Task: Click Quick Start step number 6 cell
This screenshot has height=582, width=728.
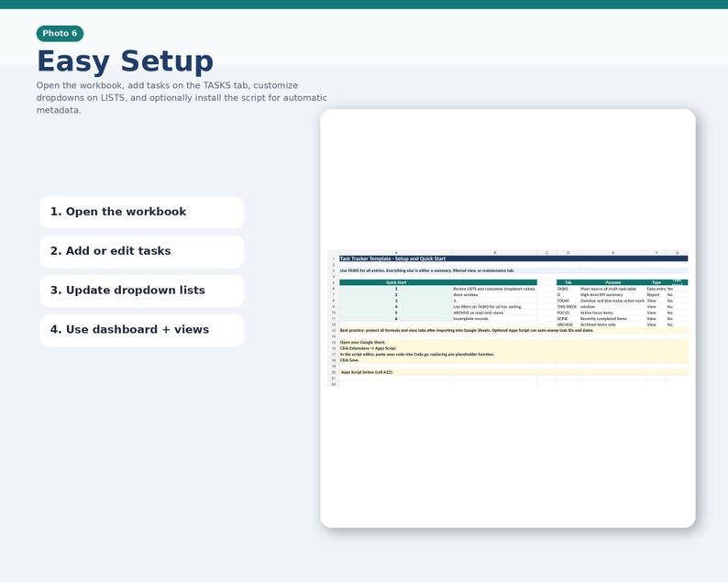Action: click(x=396, y=319)
